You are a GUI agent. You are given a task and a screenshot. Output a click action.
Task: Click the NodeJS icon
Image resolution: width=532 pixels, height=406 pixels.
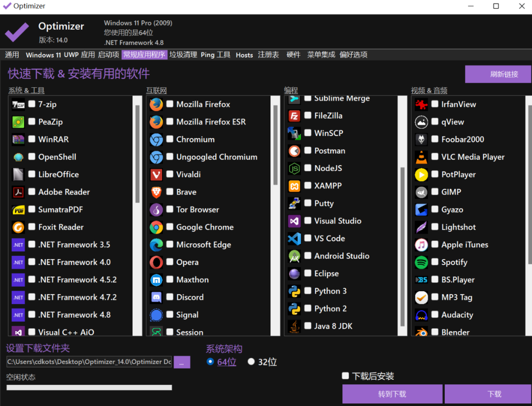294,169
